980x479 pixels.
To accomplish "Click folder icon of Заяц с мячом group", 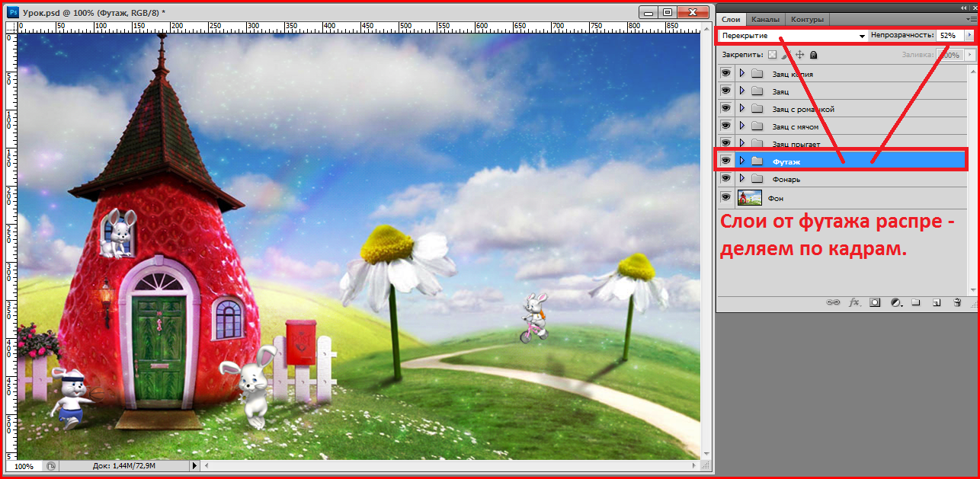I will point(757,126).
